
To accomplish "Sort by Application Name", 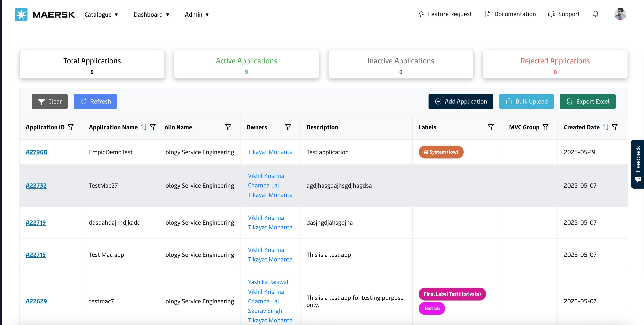I will (144, 127).
